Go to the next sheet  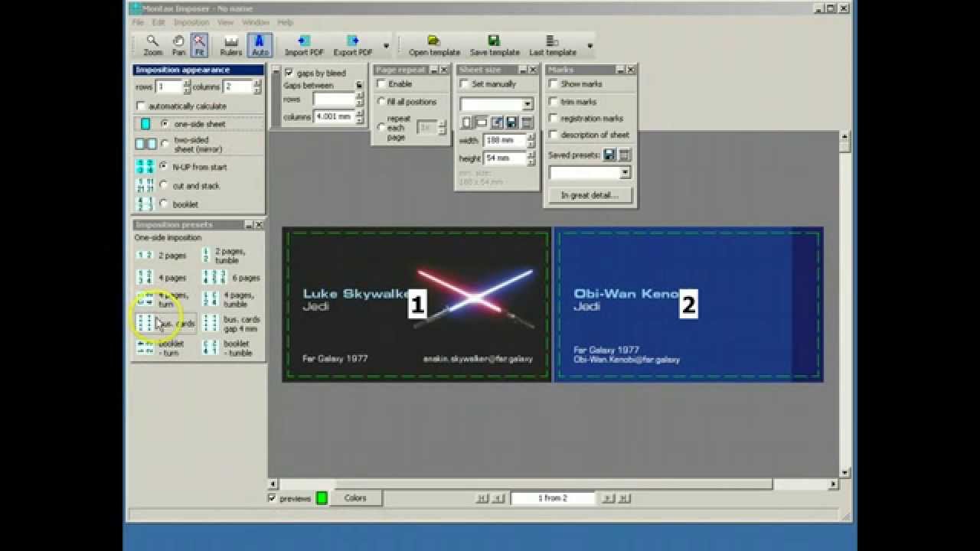point(608,498)
